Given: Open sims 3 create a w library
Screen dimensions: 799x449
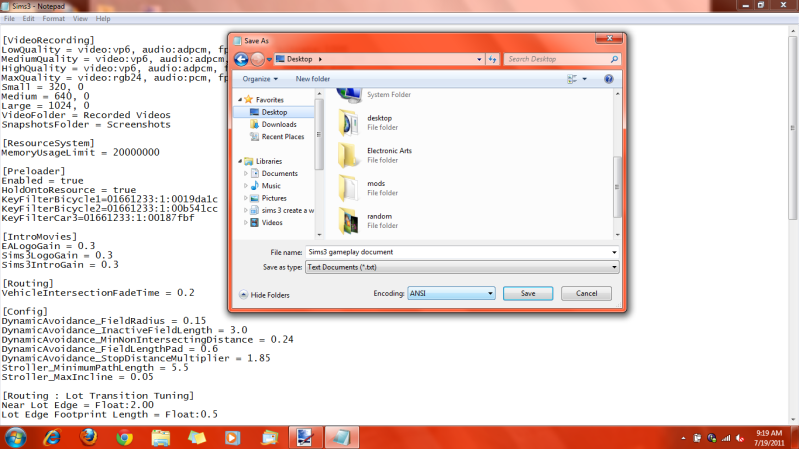Looking at the screenshot, I should click(287, 210).
